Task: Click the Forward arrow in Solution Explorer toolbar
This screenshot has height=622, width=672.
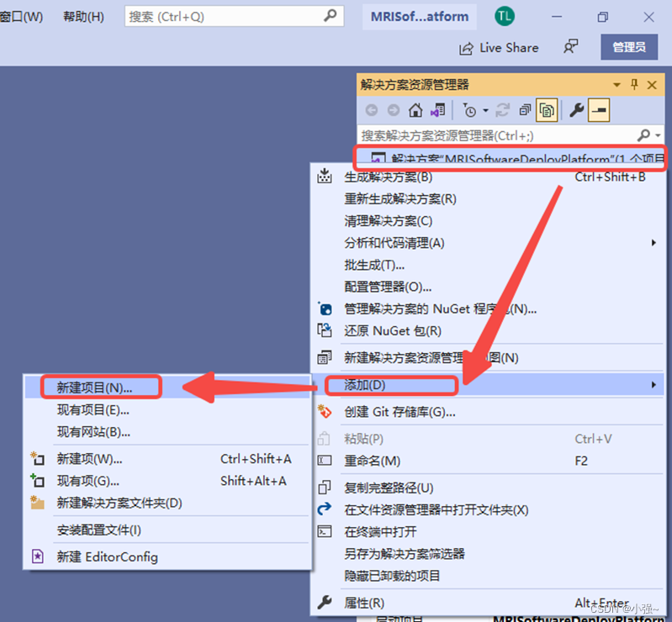Action: pos(393,110)
